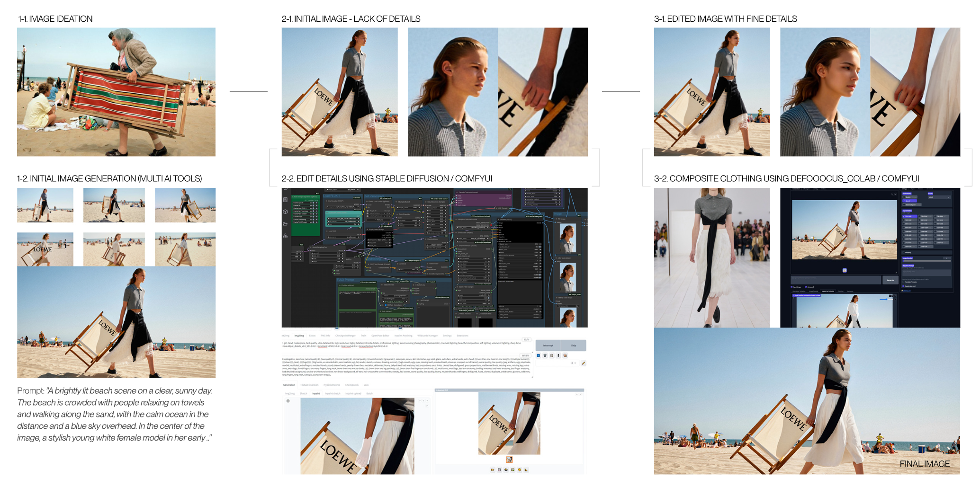
Task: Click the orange pencil edit styles icon
Action: [x=584, y=363]
